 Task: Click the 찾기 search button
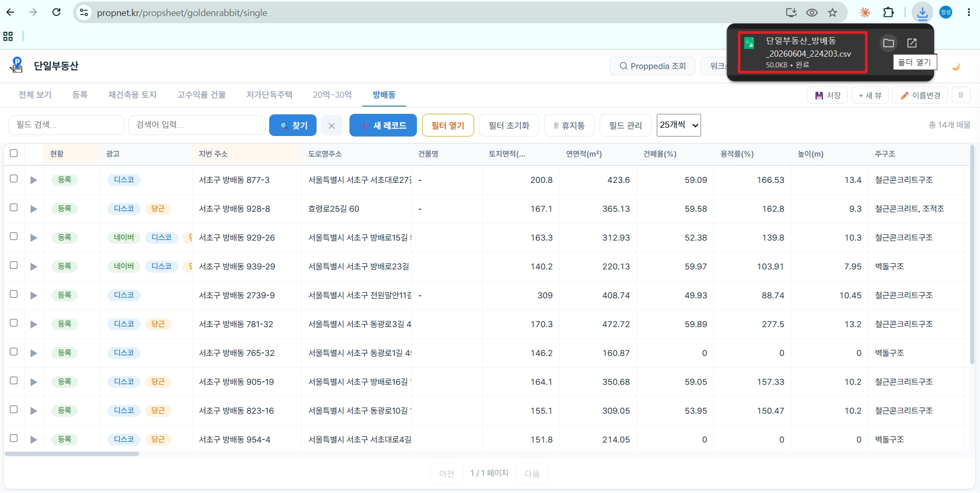point(293,126)
